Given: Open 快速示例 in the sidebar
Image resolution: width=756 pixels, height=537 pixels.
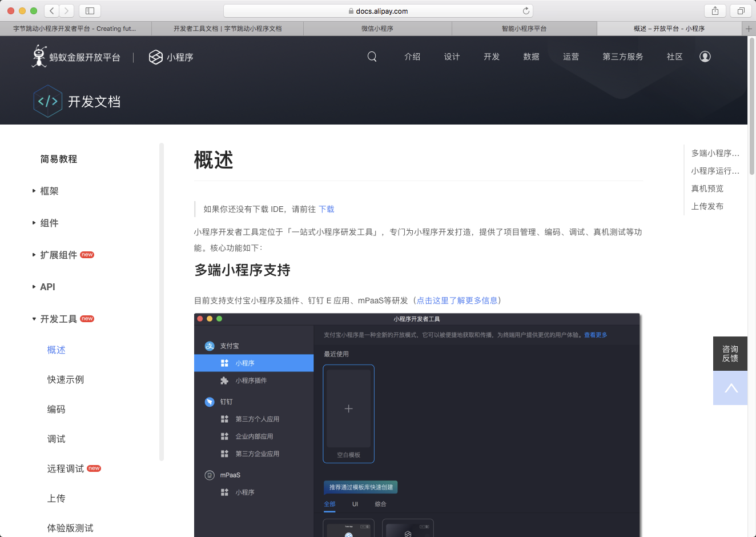Looking at the screenshot, I should (x=66, y=379).
